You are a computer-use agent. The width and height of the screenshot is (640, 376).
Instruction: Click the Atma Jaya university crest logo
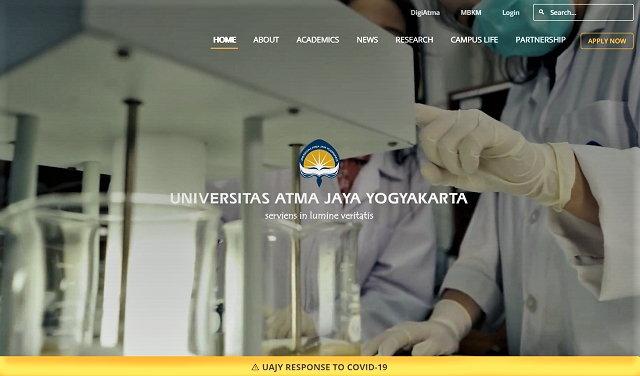pyautogui.click(x=319, y=162)
